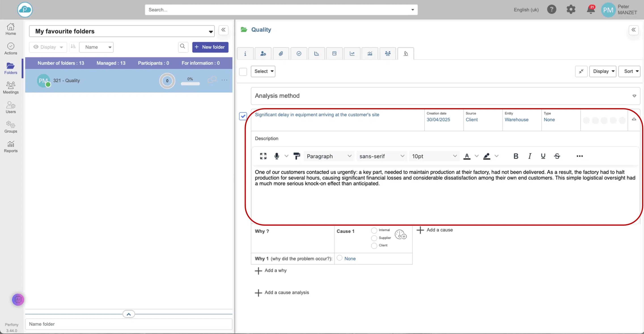
Task: Open the AI assistant icon
Action: click(18, 300)
